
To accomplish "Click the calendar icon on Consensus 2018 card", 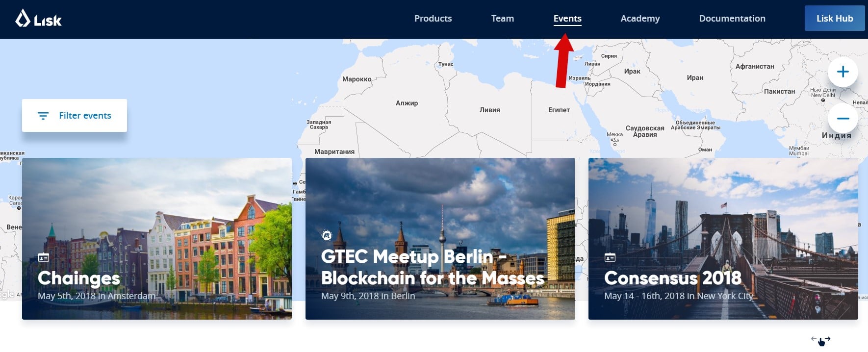I will click(x=610, y=257).
